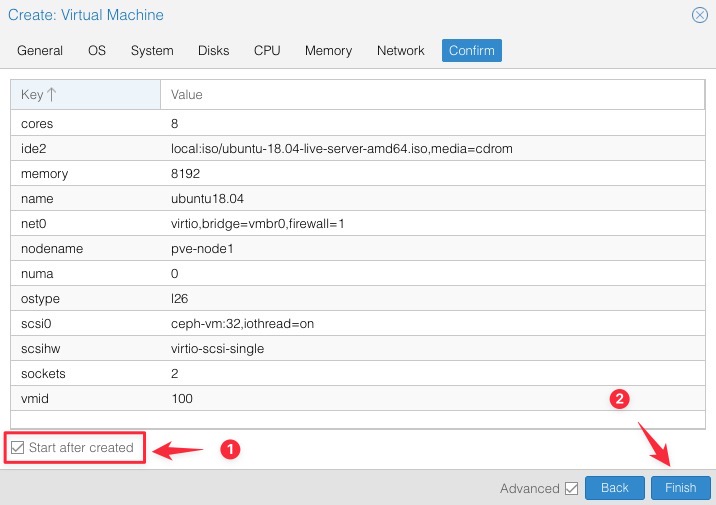The image size is (716, 505).
Task: Select the memory row key
Action: 44,174
